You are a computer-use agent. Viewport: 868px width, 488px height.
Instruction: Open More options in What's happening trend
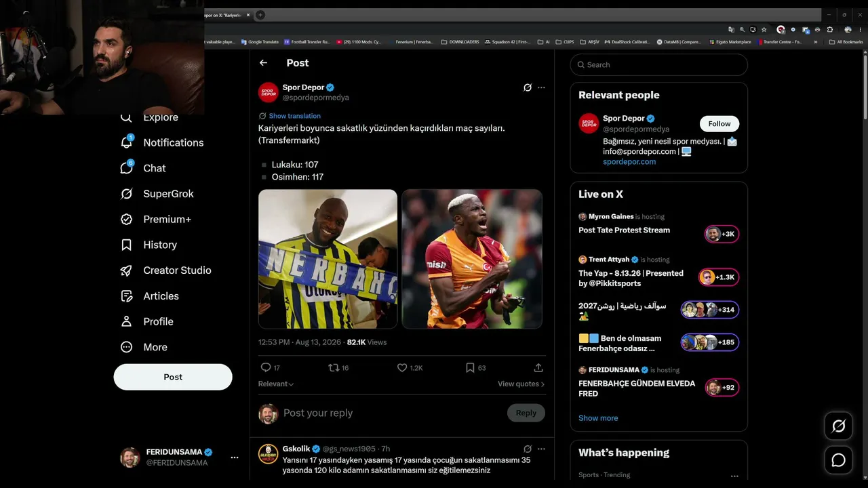tap(734, 476)
